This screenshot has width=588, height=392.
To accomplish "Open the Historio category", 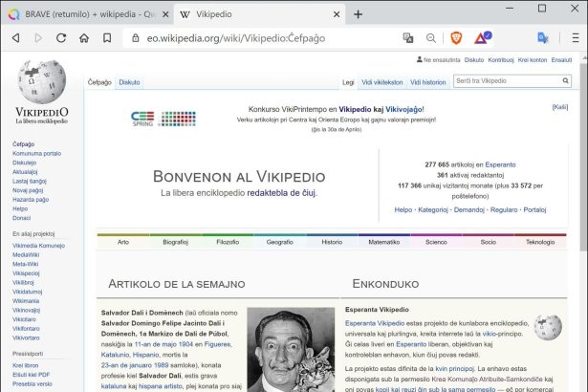I will [332, 242].
